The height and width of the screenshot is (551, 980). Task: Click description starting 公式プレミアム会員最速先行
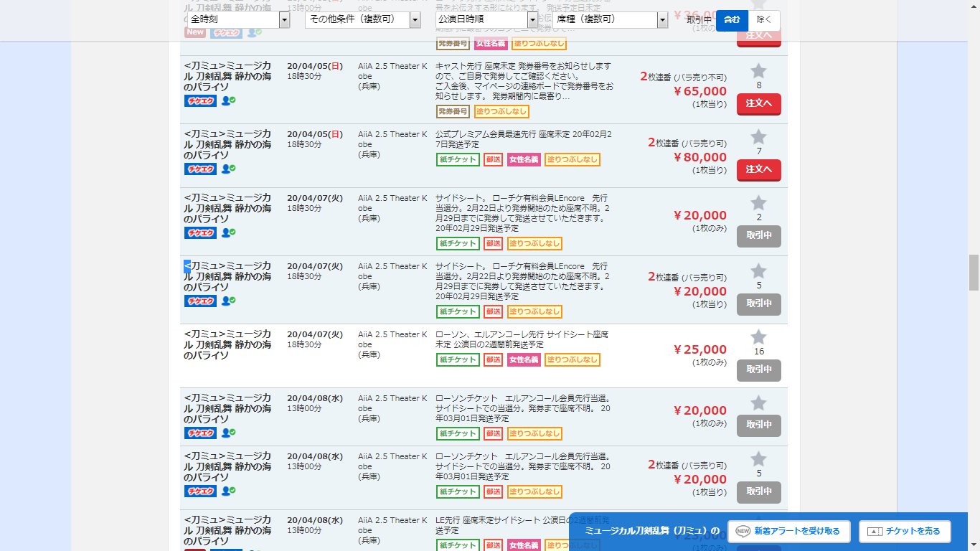524,139
